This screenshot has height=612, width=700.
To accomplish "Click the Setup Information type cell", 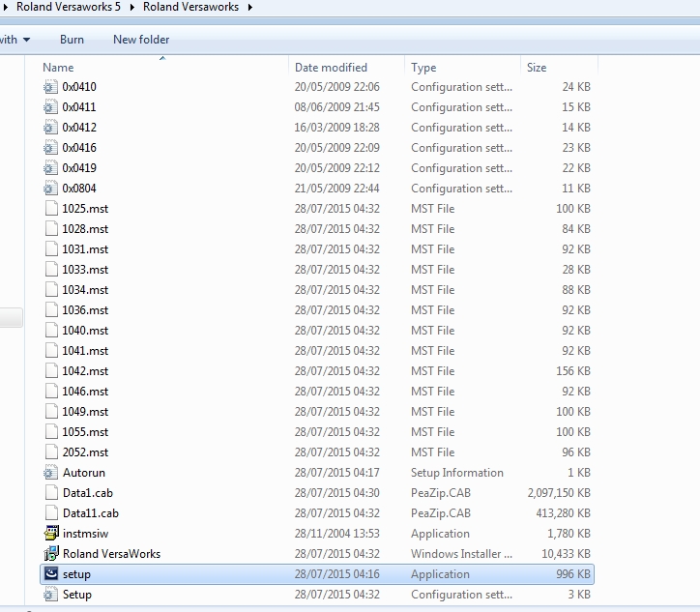I will pos(457,473).
